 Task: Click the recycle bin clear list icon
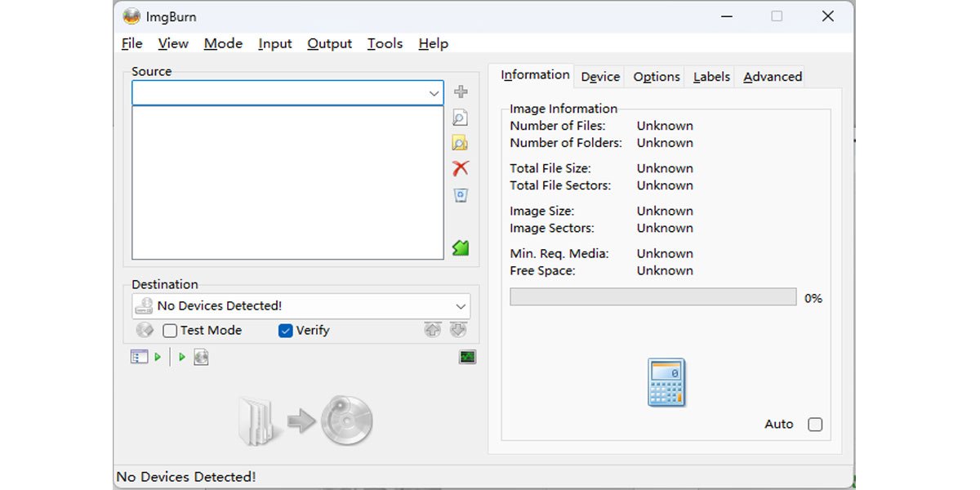(x=461, y=195)
